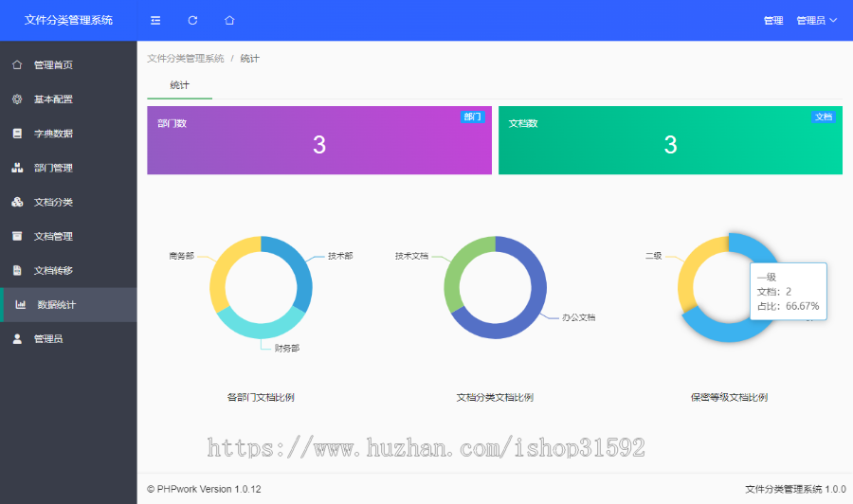This screenshot has height=504, width=853.
Task: Select 数据统计 in the sidebar
Action: click(x=68, y=304)
